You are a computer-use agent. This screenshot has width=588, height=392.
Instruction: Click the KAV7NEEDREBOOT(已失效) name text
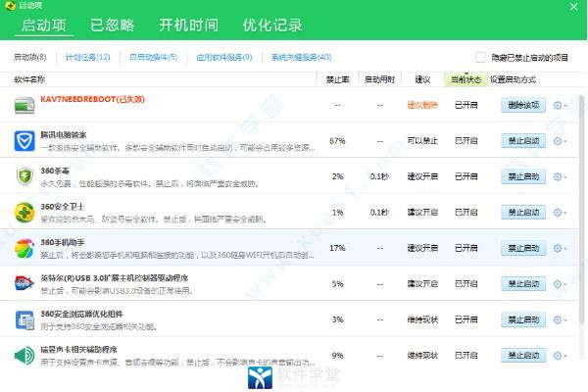pyautogui.click(x=93, y=99)
